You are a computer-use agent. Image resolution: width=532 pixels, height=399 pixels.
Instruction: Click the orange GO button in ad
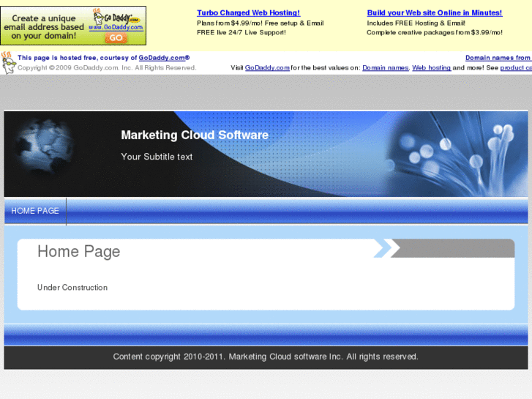coord(116,37)
